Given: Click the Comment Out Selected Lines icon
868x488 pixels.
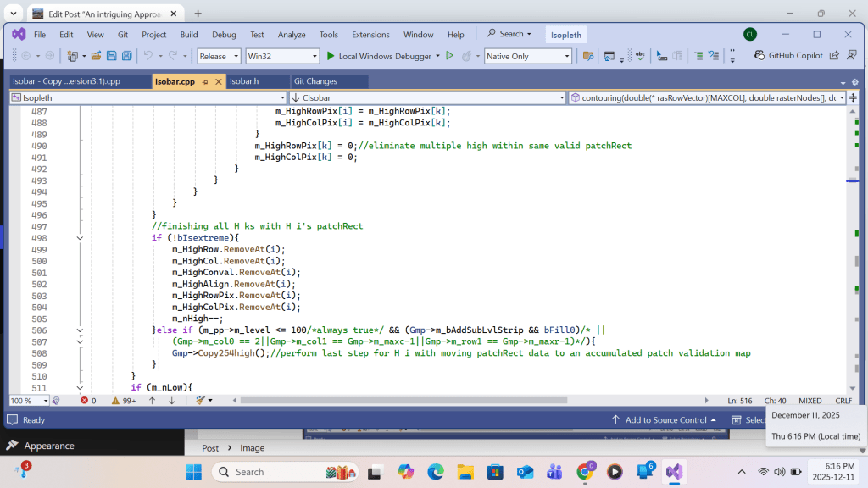Looking at the screenshot, I should point(698,56).
